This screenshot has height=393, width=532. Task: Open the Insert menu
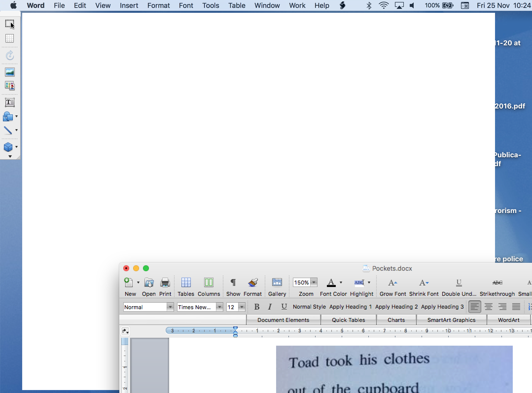(129, 5)
